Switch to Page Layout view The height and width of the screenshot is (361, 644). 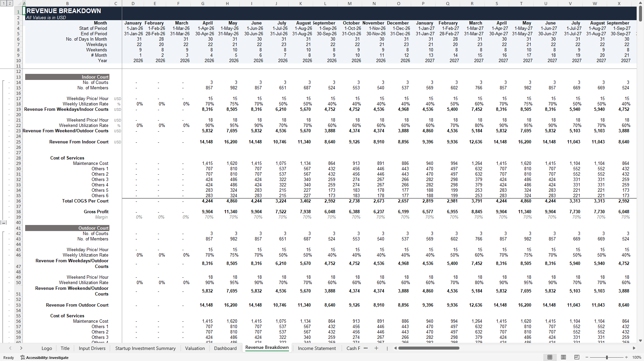coord(563,357)
